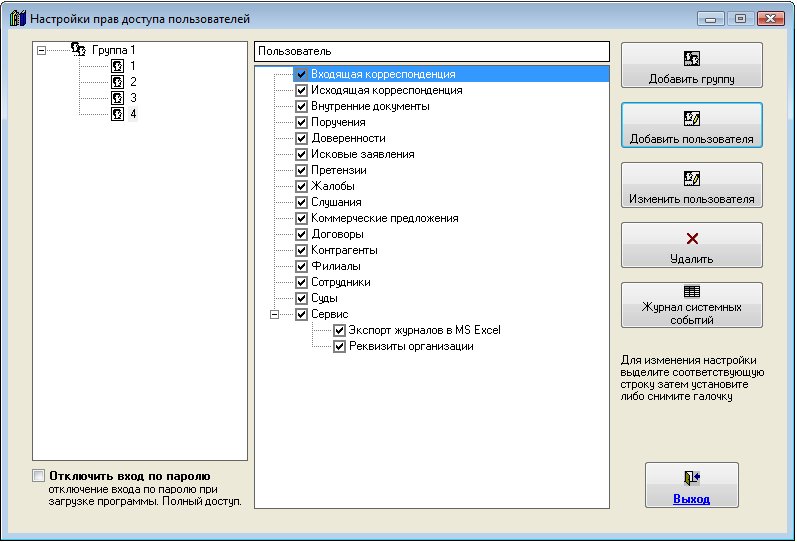The height and width of the screenshot is (542, 797).
Task: Toggle the Филиалы checkbox
Action: coord(301,266)
